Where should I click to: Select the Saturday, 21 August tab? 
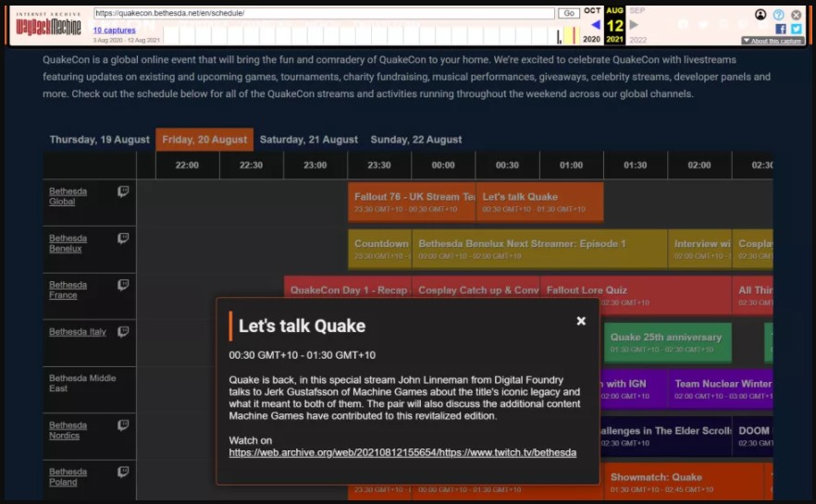(x=308, y=140)
